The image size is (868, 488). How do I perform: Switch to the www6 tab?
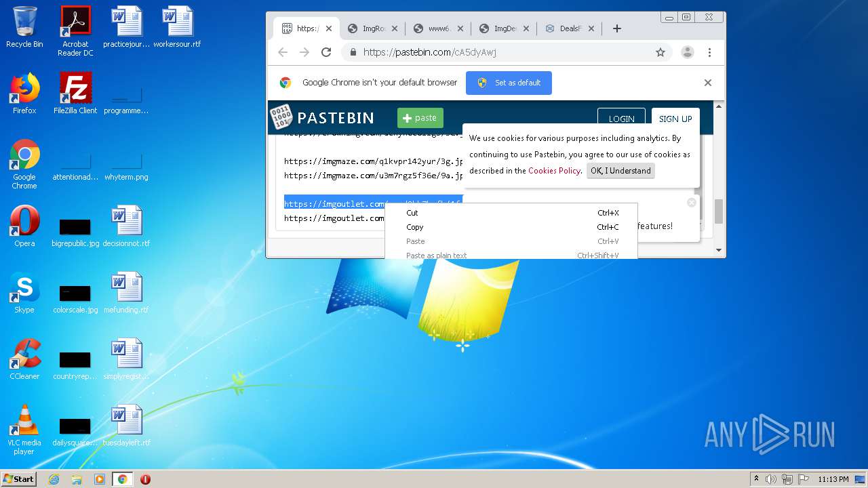438,28
